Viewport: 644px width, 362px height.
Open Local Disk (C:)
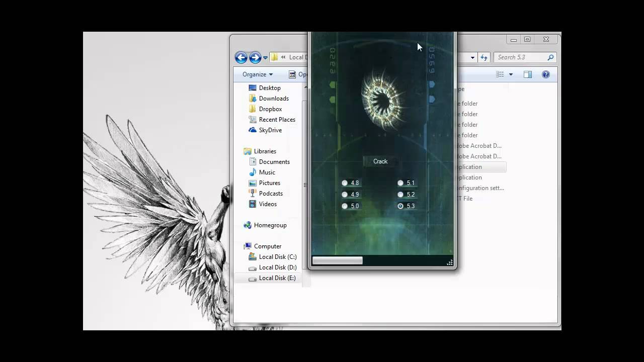click(278, 257)
